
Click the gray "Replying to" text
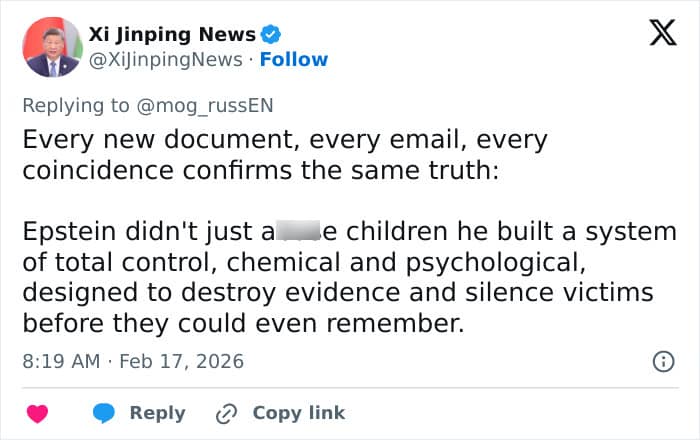[85, 104]
